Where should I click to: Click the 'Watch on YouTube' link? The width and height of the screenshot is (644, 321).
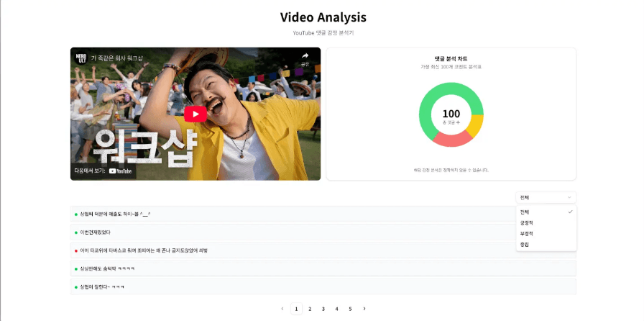103,171
